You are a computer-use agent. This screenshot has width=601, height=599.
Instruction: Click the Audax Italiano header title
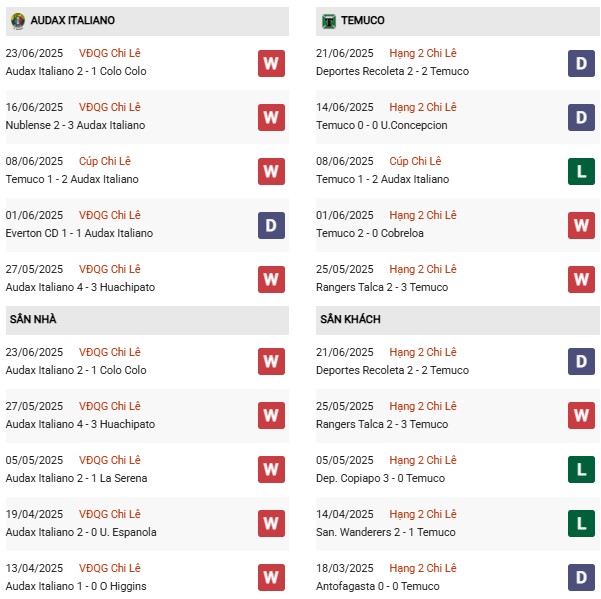(x=72, y=20)
